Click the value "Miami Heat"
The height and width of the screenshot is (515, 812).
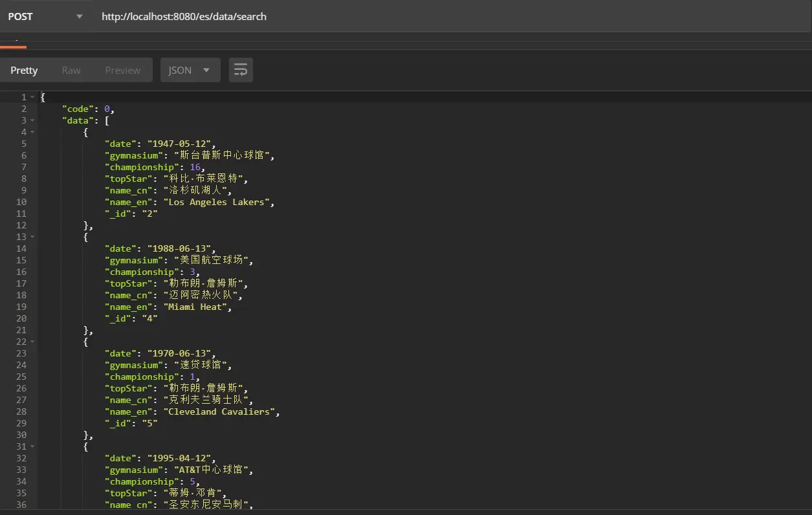pos(195,307)
